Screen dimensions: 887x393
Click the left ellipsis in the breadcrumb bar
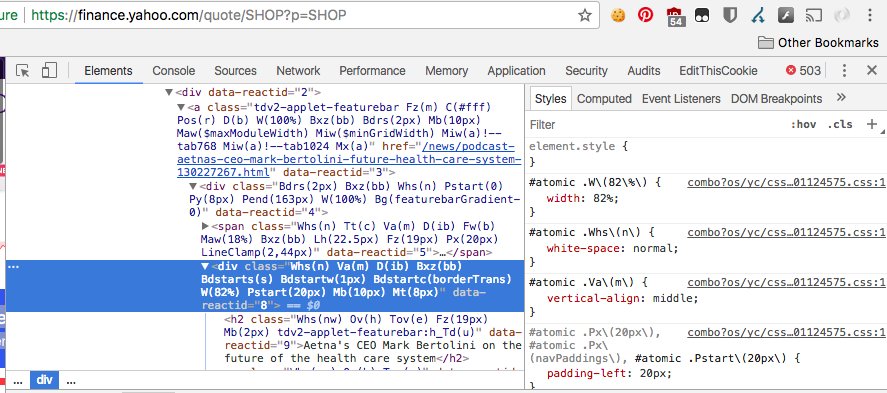click(18, 381)
